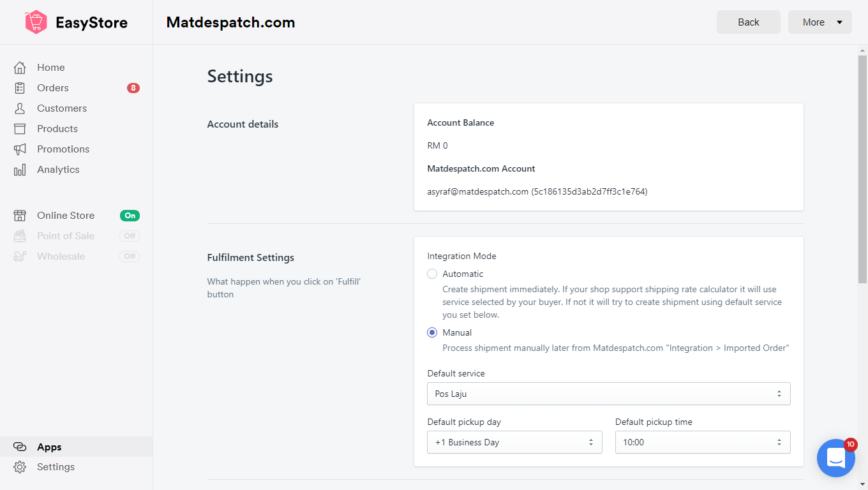868x490 pixels.
Task: Click the Online Store shop icon
Action: click(20, 216)
